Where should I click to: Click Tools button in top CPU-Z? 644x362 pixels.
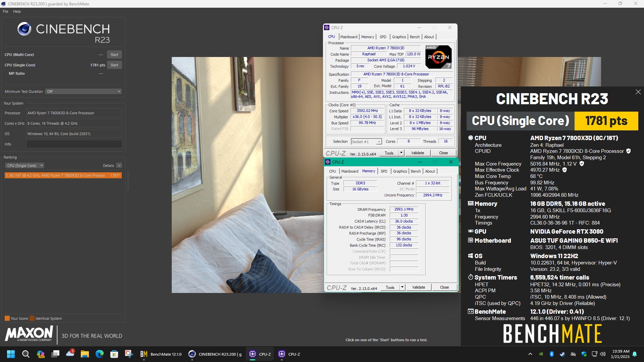click(389, 153)
